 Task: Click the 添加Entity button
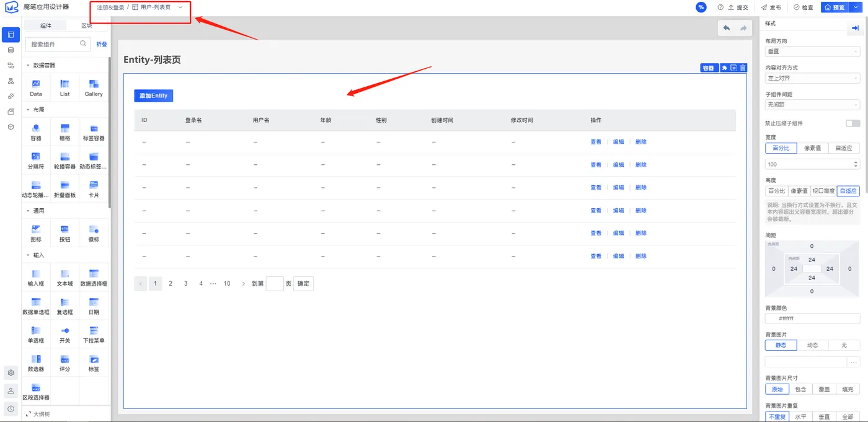(x=154, y=96)
